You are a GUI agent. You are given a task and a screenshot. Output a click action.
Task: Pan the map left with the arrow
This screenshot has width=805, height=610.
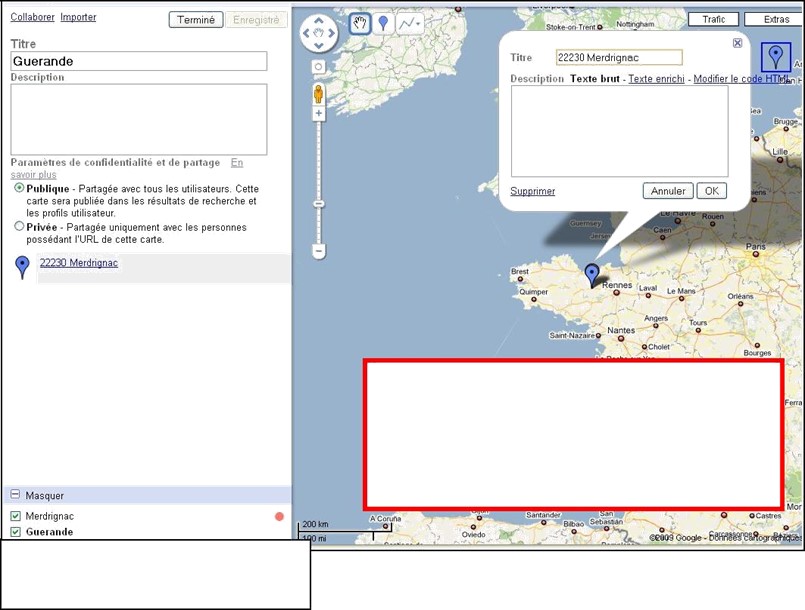point(306,33)
